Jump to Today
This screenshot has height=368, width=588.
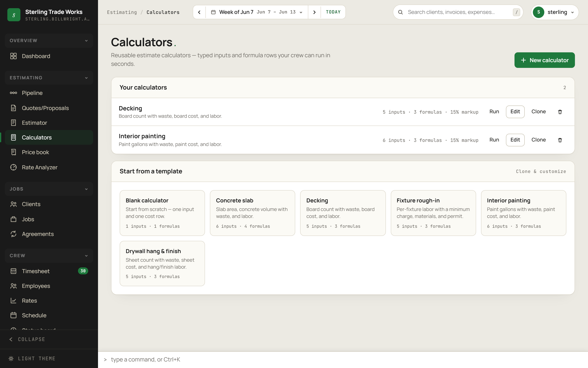click(x=333, y=12)
